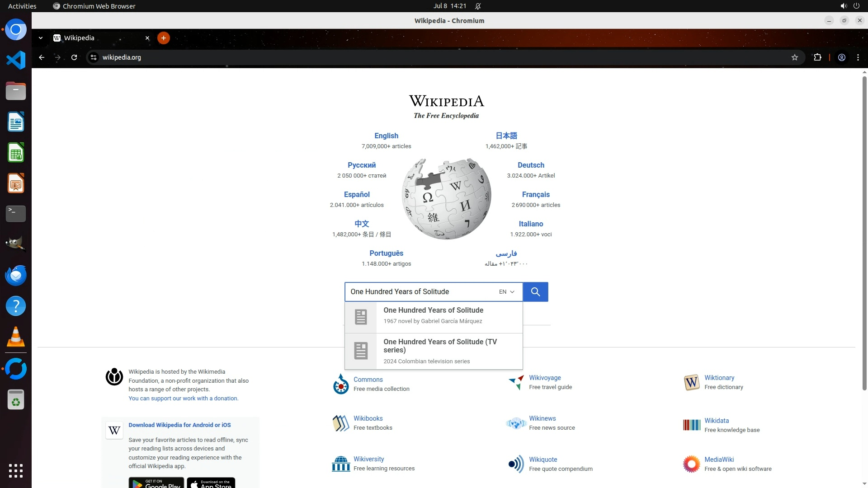Open the Chromium three-dot menu

pos(858,57)
